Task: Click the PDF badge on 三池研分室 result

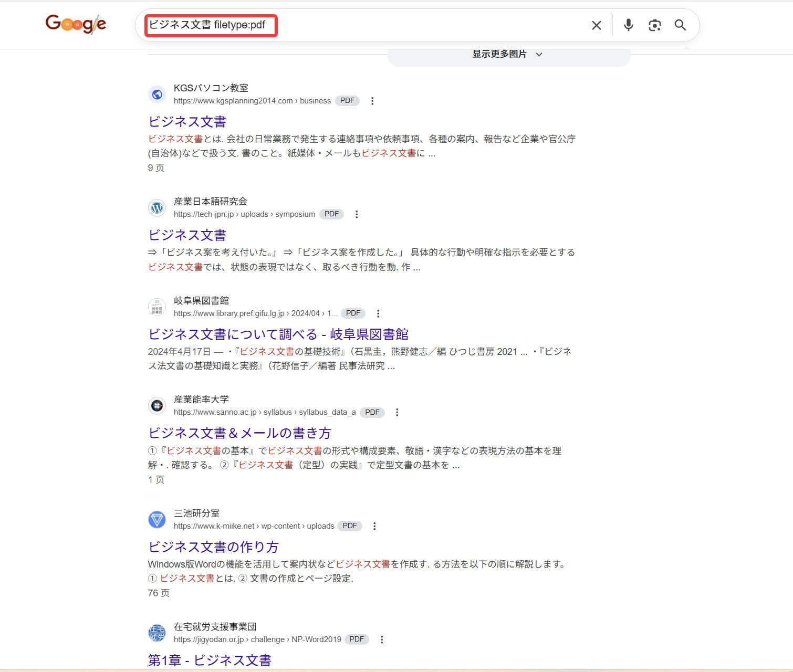Action: [350, 526]
